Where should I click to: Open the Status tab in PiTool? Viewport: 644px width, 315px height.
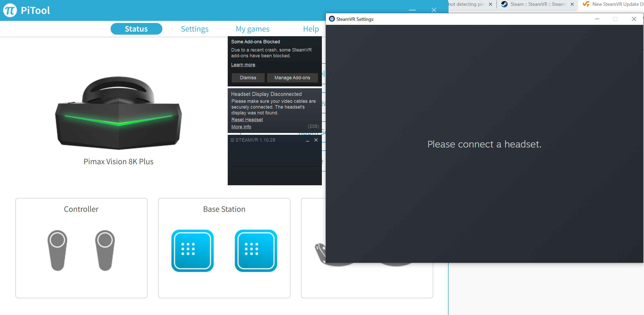[136, 29]
